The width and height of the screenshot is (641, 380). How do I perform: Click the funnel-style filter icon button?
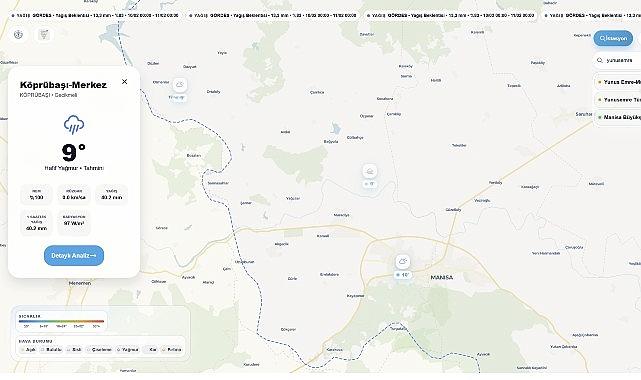(x=44, y=35)
